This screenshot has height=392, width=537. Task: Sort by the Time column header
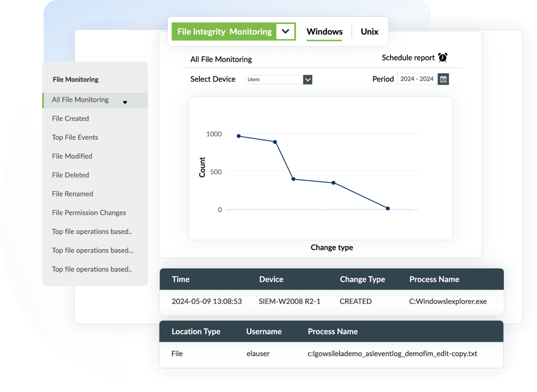coord(181,279)
